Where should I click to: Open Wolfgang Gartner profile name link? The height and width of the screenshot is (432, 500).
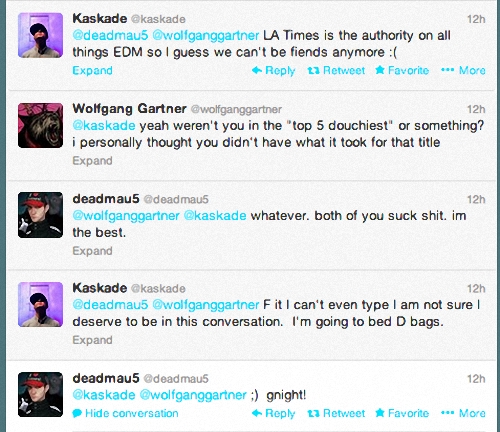pos(129,109)
